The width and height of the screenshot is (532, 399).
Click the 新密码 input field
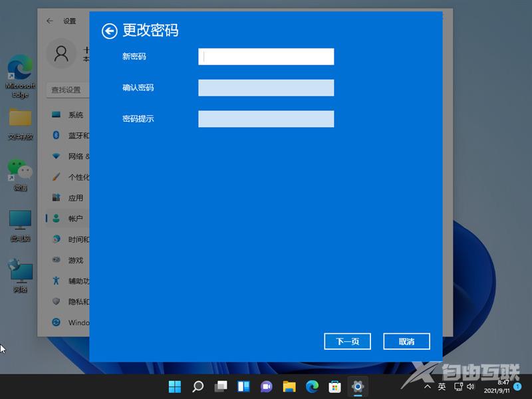[266, 57]
